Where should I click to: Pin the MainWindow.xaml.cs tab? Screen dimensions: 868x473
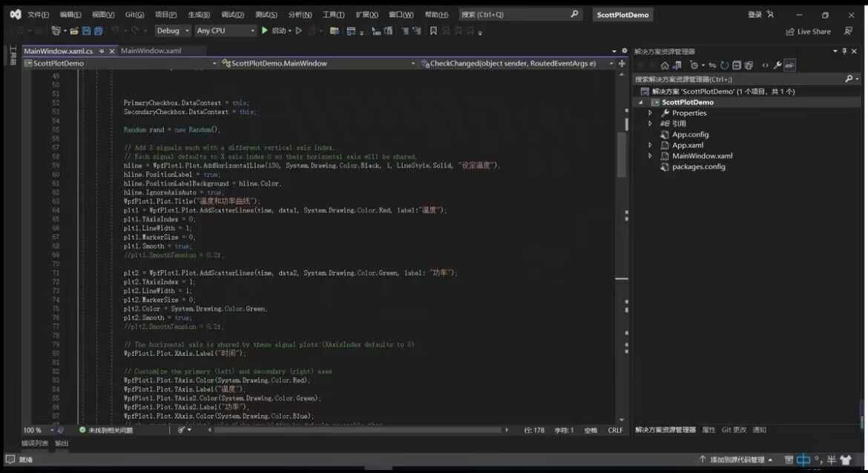tap(102, 51)
